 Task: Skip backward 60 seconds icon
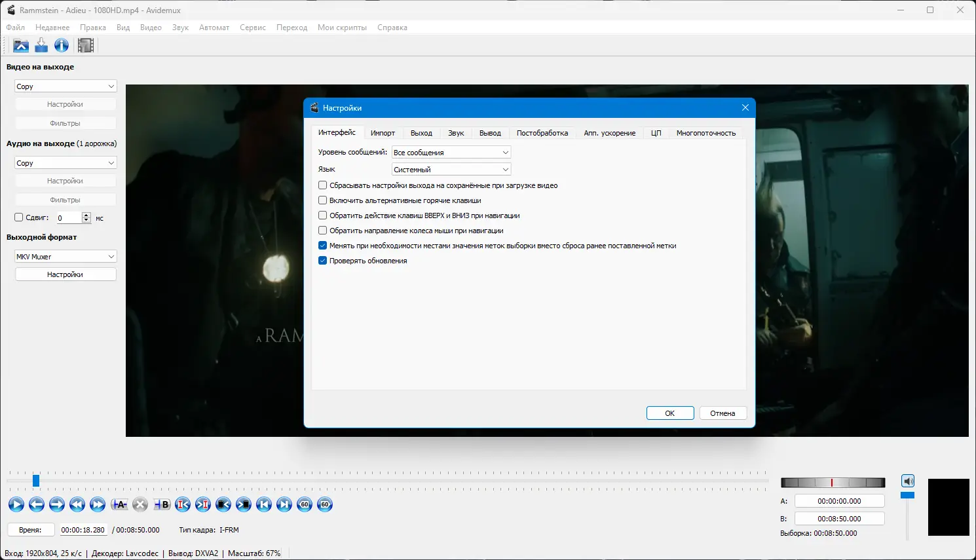click(x=305, y=504)
